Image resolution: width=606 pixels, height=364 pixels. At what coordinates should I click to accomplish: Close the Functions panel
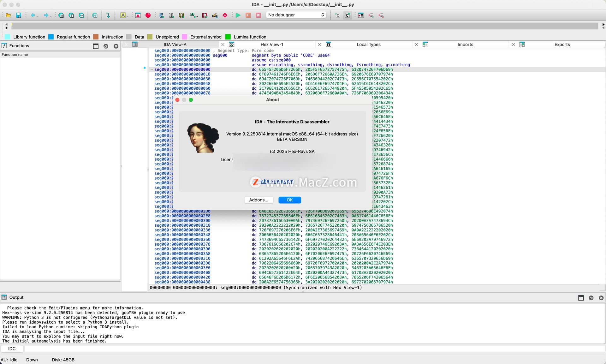click(x=116, y=46)
